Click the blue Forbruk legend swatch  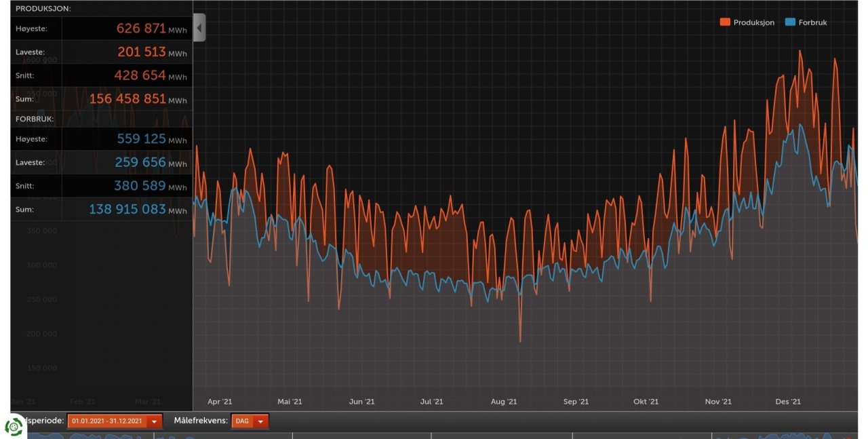[789, 22]
